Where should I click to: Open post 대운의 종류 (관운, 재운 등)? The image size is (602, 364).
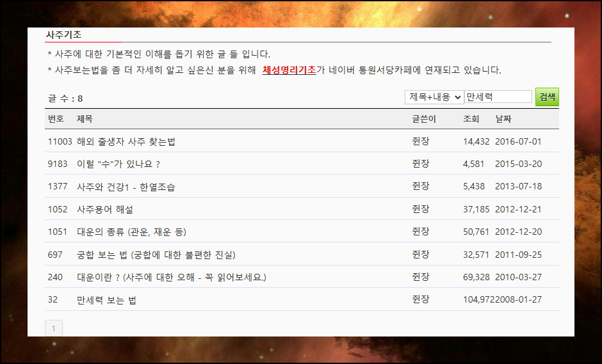click(x=131, y=232)
